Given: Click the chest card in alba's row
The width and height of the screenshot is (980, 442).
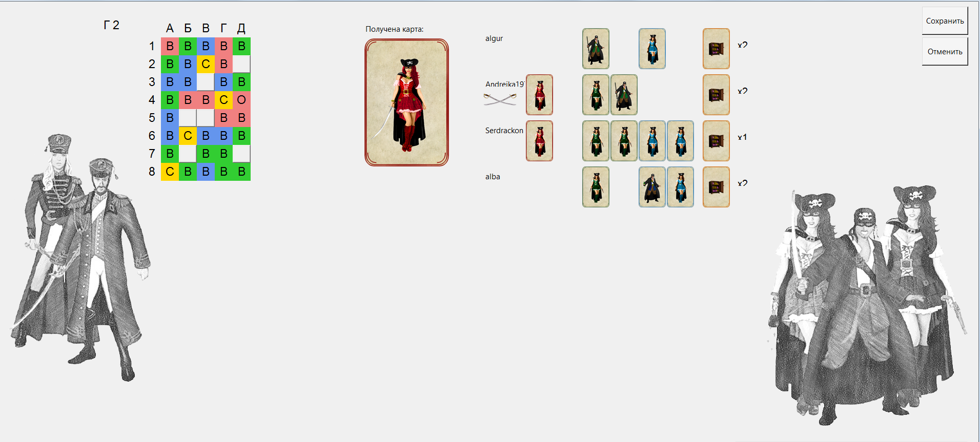Looking at the screenshot, I should click(716, 187).
